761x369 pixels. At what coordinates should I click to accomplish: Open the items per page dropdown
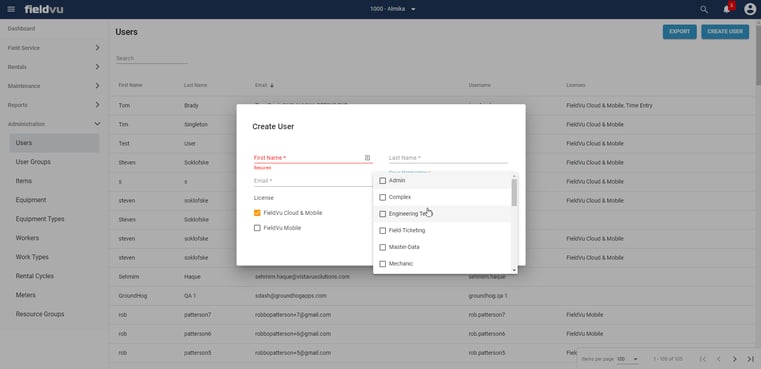click(x=628, y=359)
